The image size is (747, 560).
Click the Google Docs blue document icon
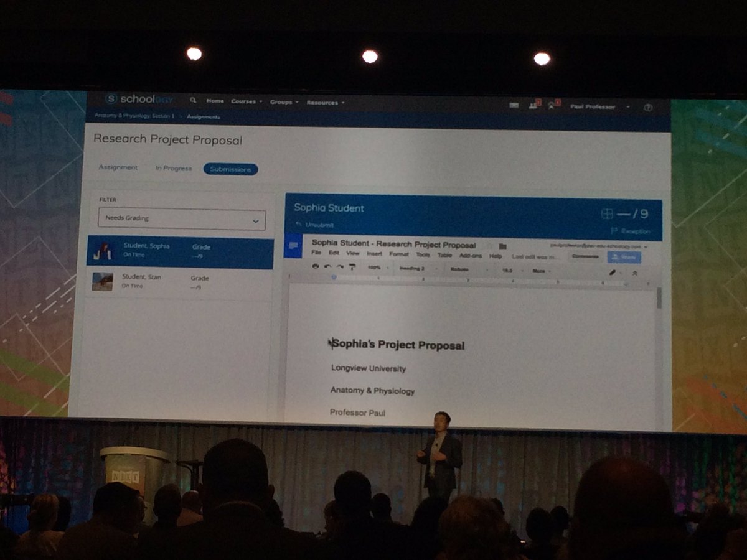[x=293, y=246]
